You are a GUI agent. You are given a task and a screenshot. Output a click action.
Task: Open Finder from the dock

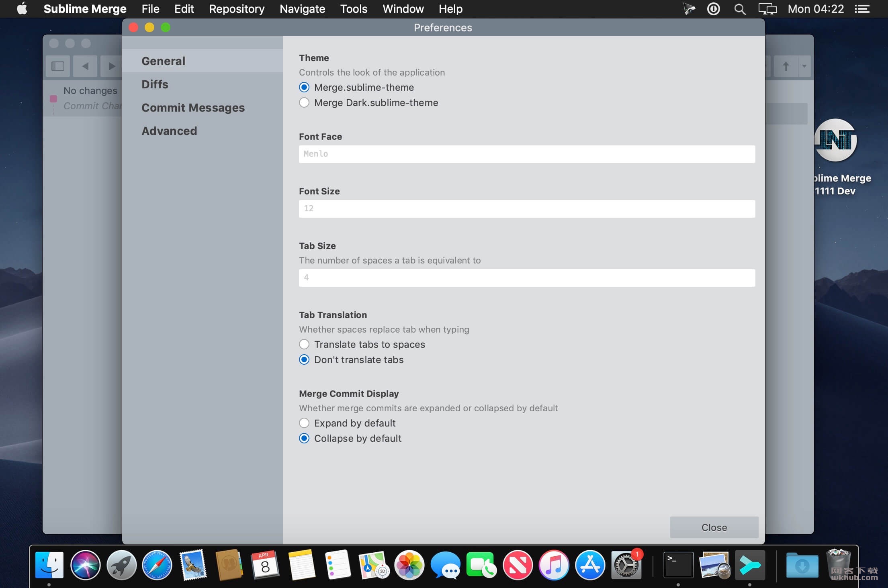[x=49, y=565]
